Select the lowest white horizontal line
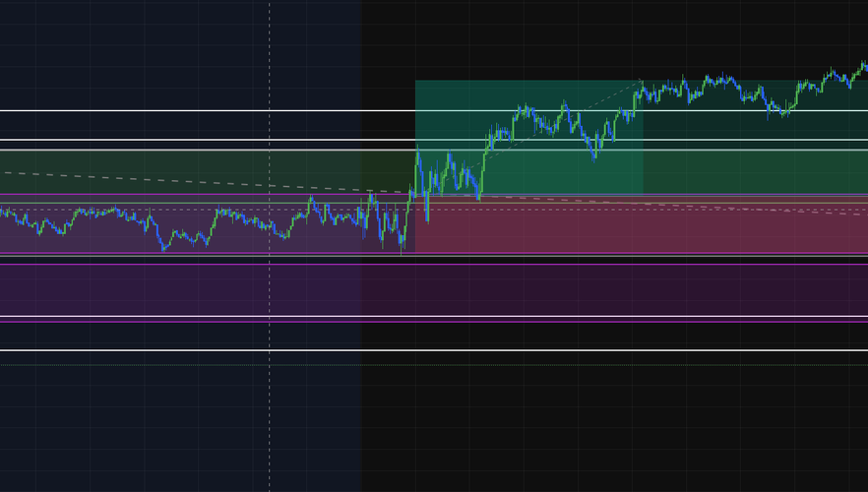Viewport: 868px width, 492px height. [x=434, y=350]
